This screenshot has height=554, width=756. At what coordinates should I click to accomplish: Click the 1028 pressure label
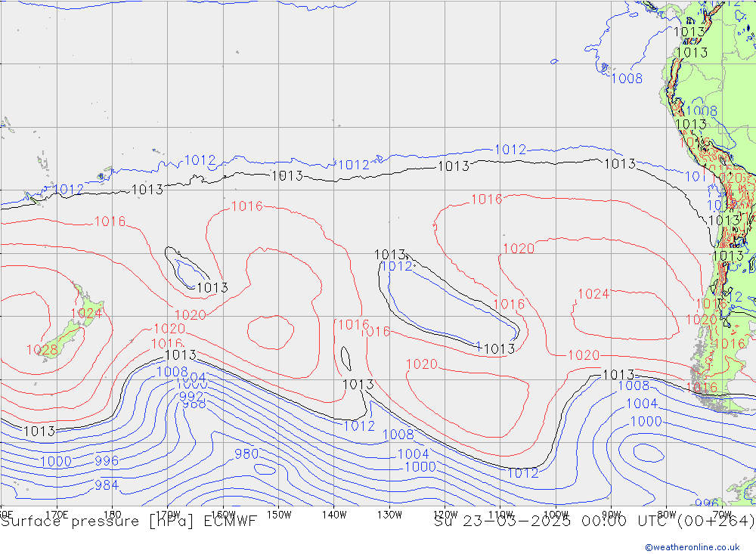[42, 350]
